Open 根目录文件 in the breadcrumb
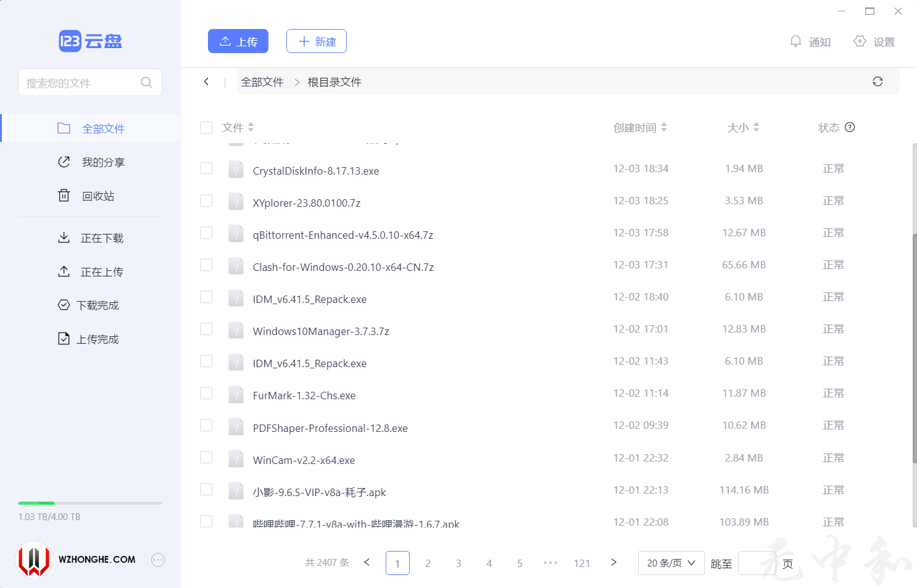 point(334,81)
